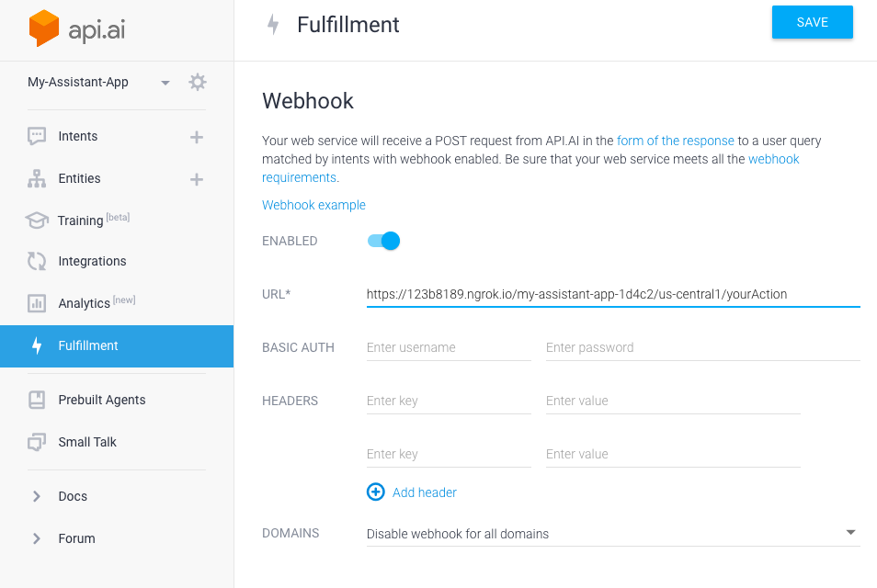877x588 pixels.
Task: Select the Fulfillment lightning icon
Action: coord(37,346)
